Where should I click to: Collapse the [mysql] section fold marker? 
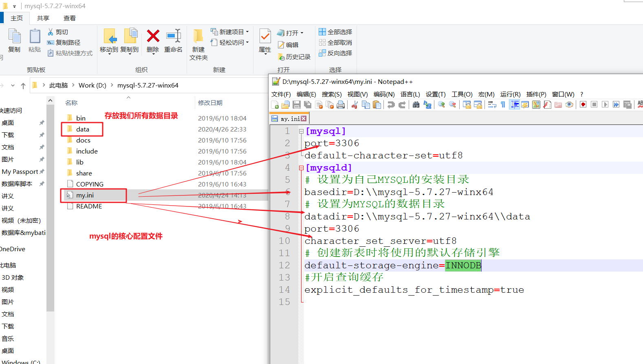301,131
